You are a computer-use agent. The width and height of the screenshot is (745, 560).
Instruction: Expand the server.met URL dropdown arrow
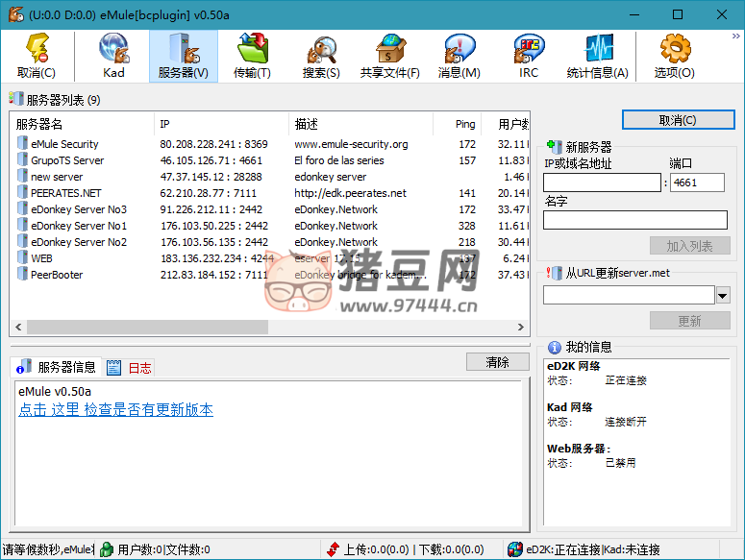tap(723, 295)
